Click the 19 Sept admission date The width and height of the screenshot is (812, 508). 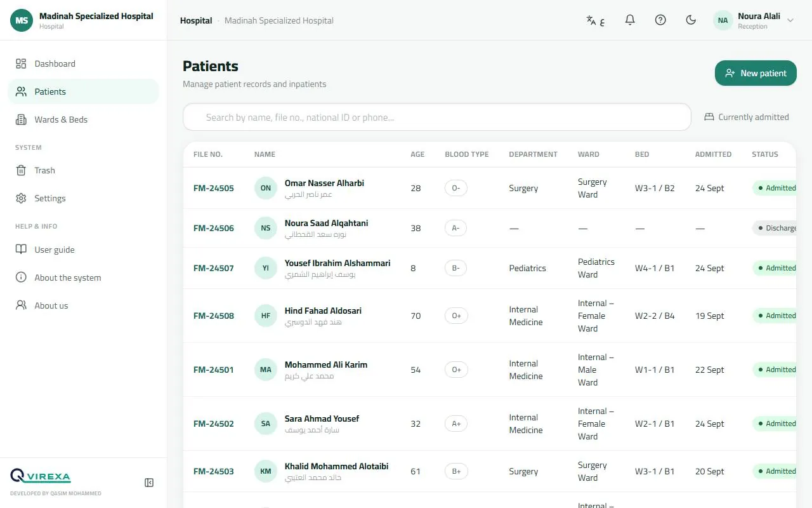(709, 316)
